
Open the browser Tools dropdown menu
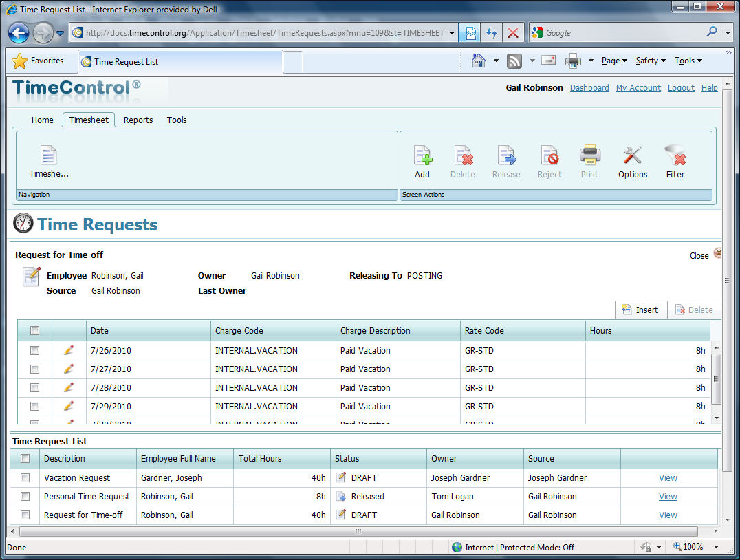688,61
